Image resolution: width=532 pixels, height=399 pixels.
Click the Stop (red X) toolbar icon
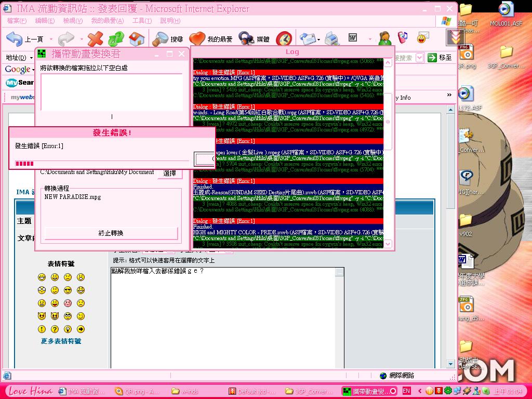coord(95,39)
